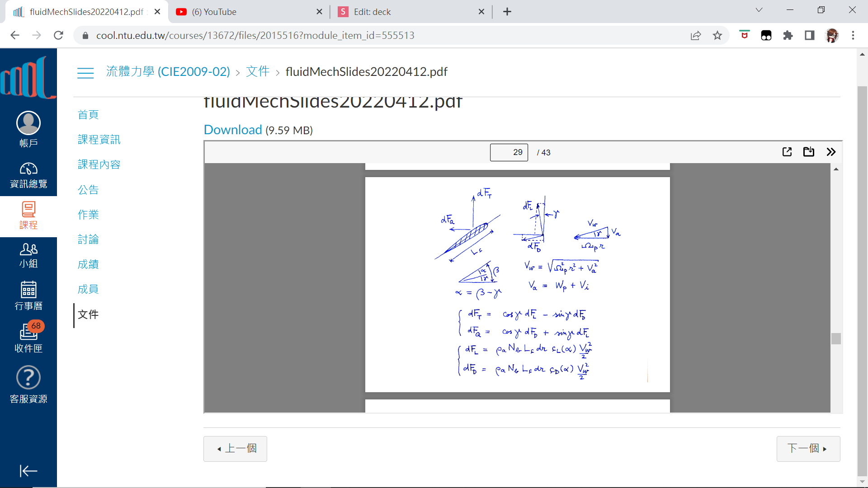Go to the 下一個 next file button

point(808,448)
